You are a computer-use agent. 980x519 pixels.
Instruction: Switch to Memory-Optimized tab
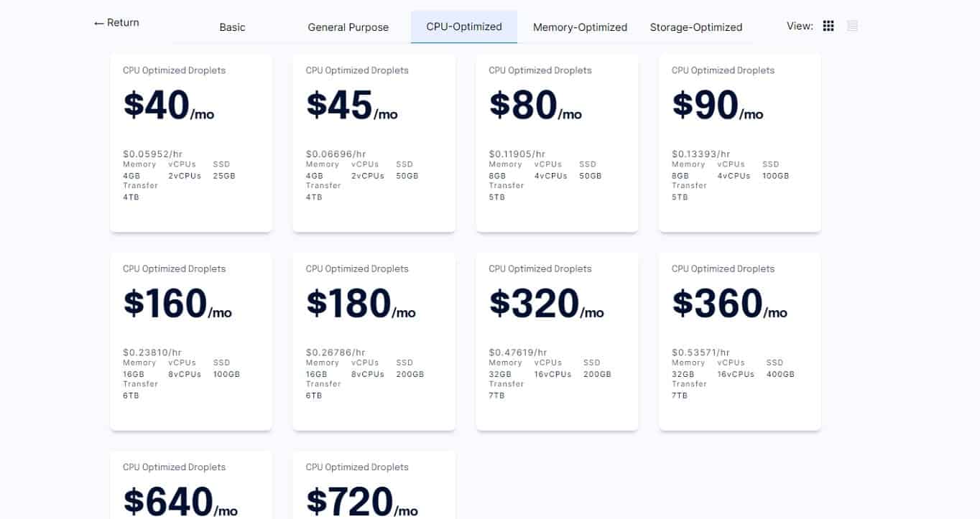click(x=580, y=27)
